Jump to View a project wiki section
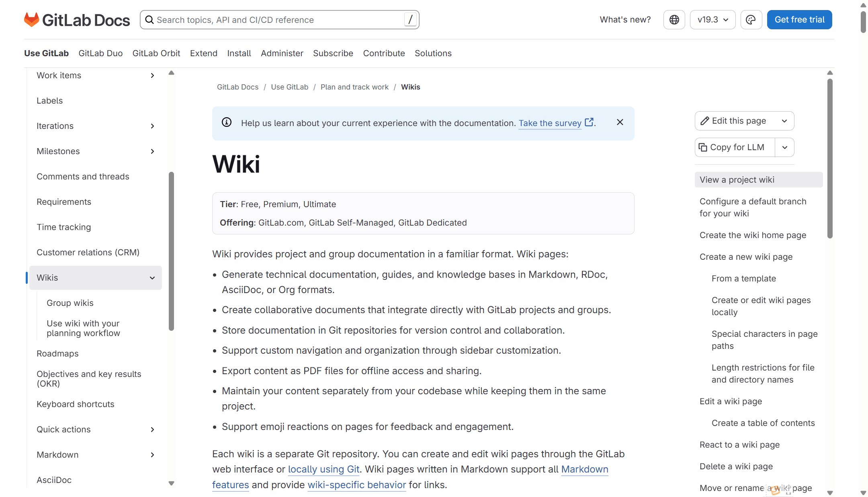The height and width of the screenshot is (497, 868). [759, 180]
